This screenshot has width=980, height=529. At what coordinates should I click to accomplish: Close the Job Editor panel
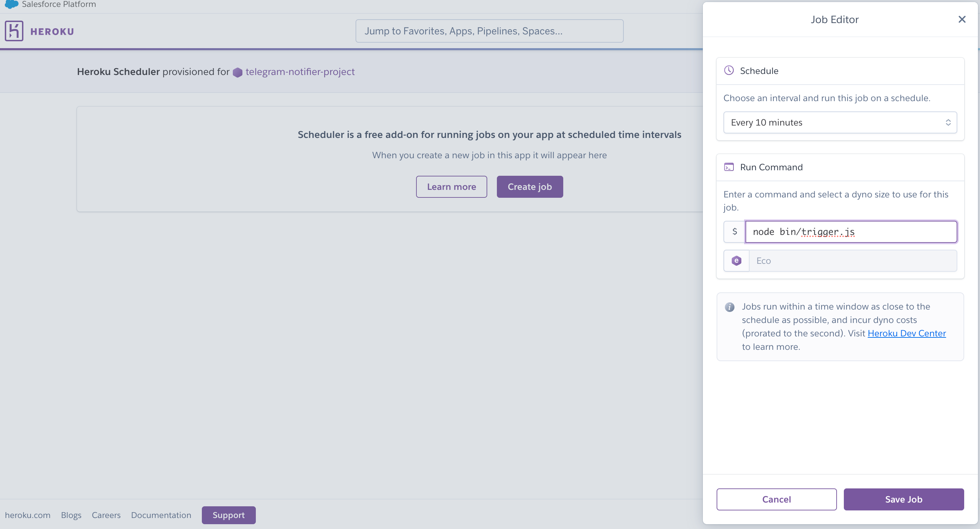pos(962,19)
